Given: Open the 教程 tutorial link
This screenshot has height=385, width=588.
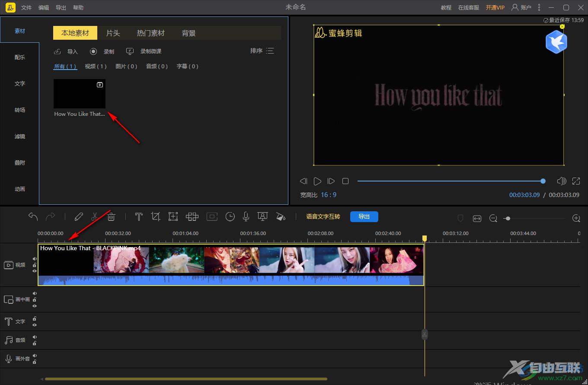Looking at the screenshot, I should click(446, 8).
